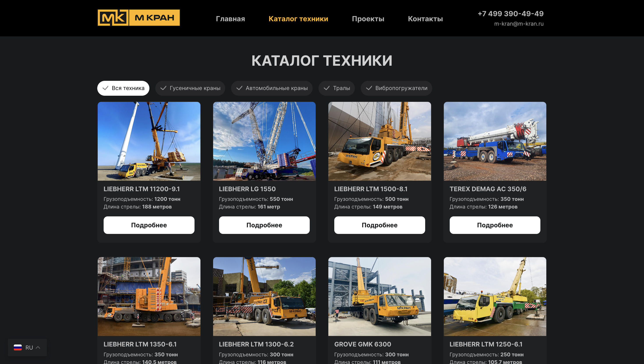
Task: Select Каталог техники in navigation
Action: 298,19
